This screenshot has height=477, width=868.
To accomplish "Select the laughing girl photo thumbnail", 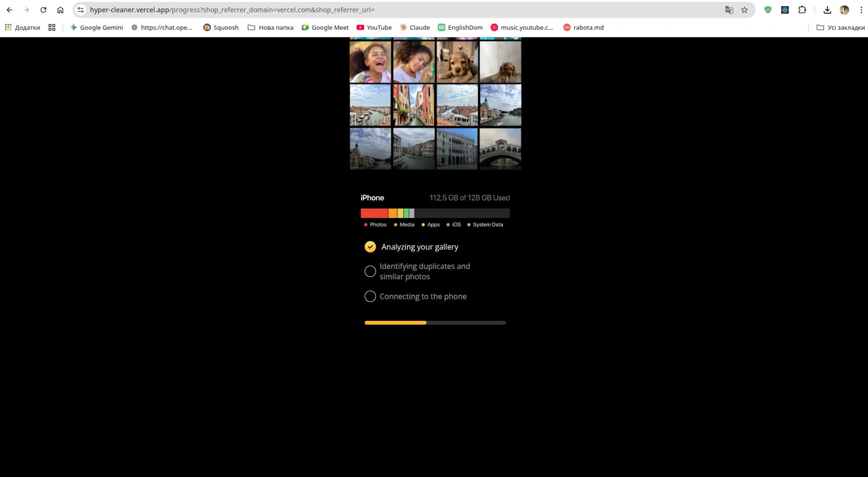I will (370, 62).
